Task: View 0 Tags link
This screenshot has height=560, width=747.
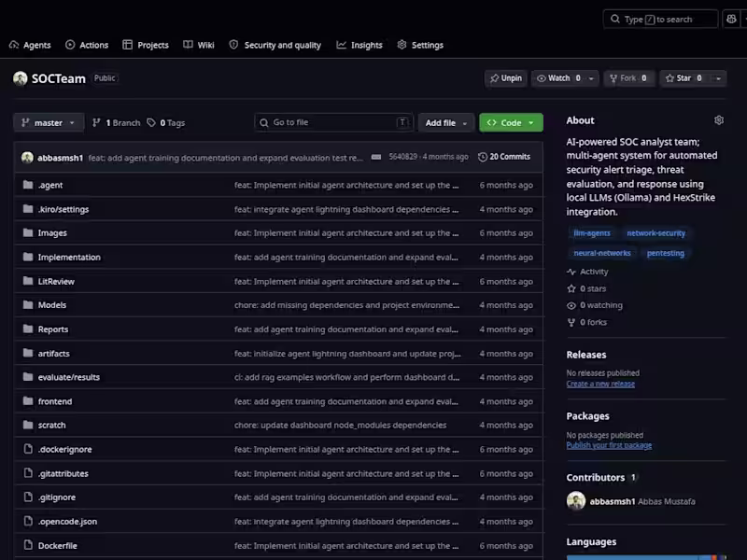Action: point(166,122)
